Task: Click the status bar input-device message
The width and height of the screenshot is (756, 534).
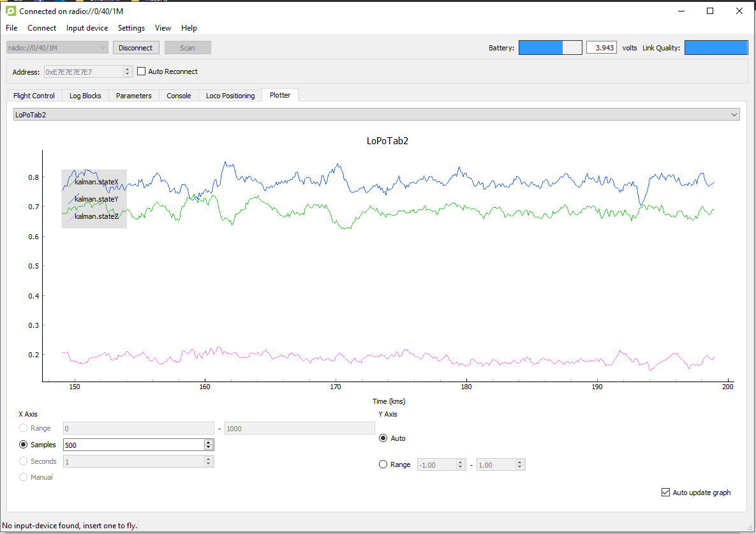Action: click(70, 525)
